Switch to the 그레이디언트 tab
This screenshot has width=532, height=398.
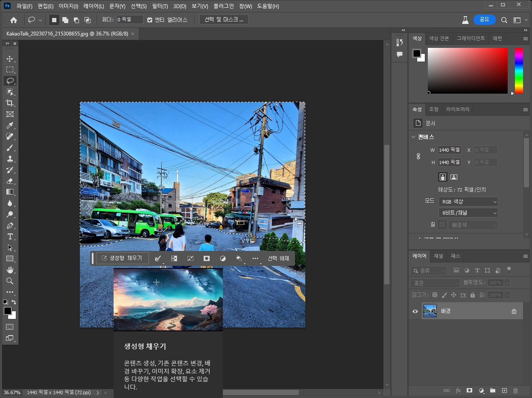click(471, 38)
